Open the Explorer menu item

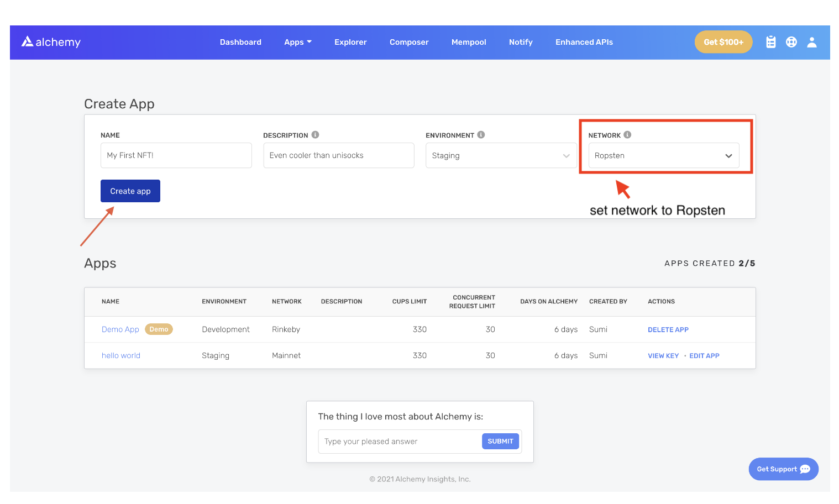pyautogui.click(x=350, y=42)
